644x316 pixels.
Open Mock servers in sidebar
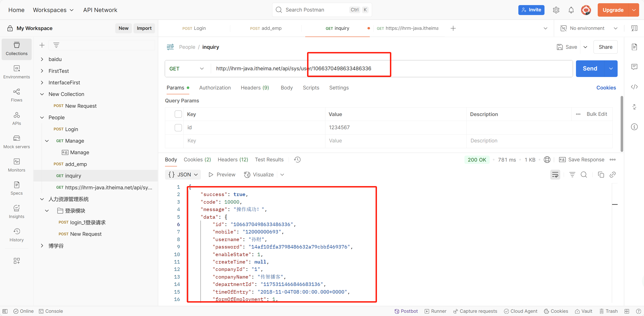click(16, 142)
